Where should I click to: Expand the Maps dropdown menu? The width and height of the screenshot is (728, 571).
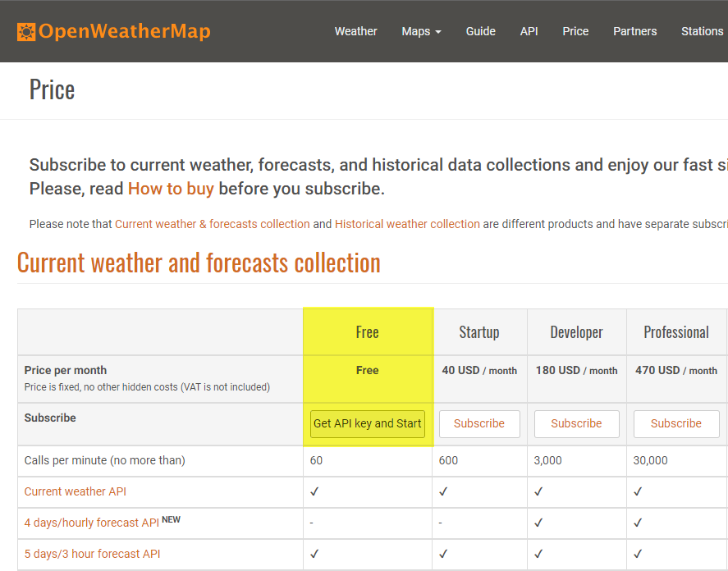421,31
